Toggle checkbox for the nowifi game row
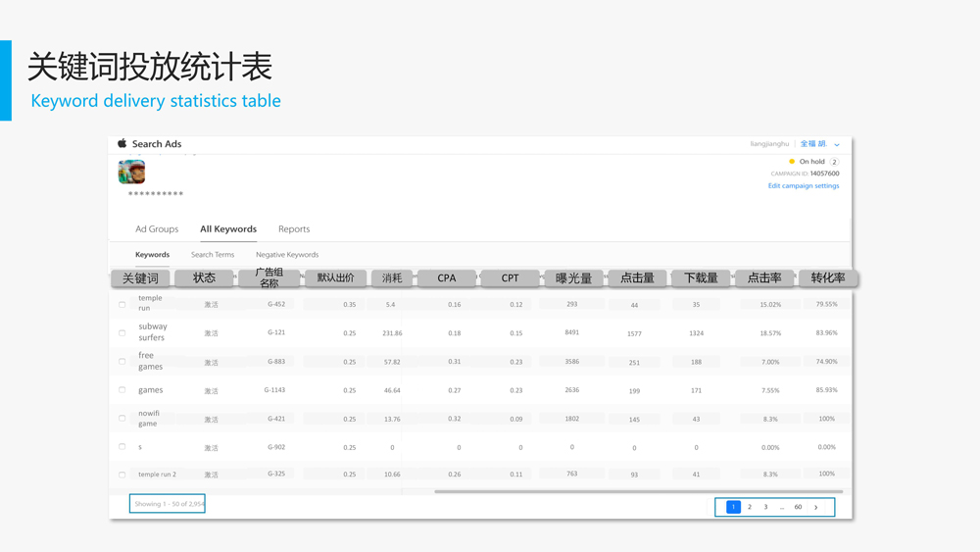 [122, 419]
